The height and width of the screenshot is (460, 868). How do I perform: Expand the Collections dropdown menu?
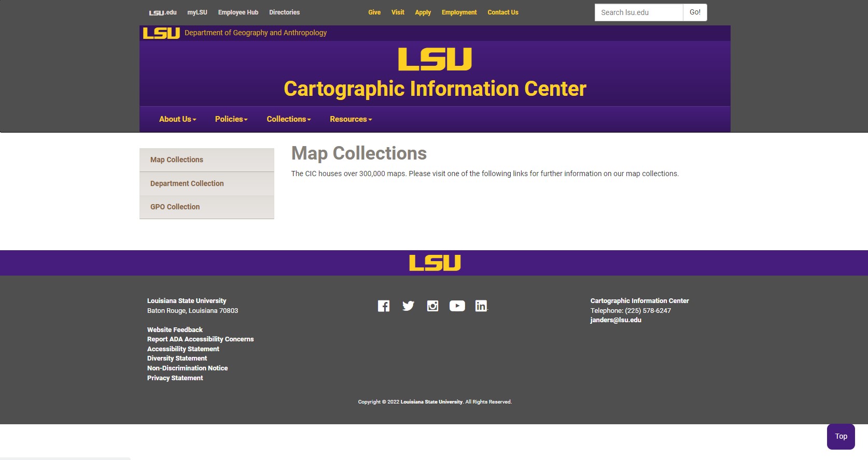[x=289, y=119]
